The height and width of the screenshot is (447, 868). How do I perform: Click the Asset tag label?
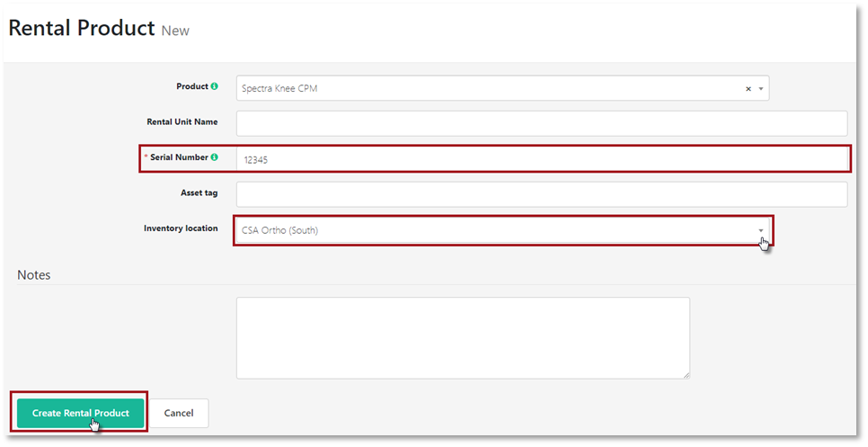click(199, 192)
